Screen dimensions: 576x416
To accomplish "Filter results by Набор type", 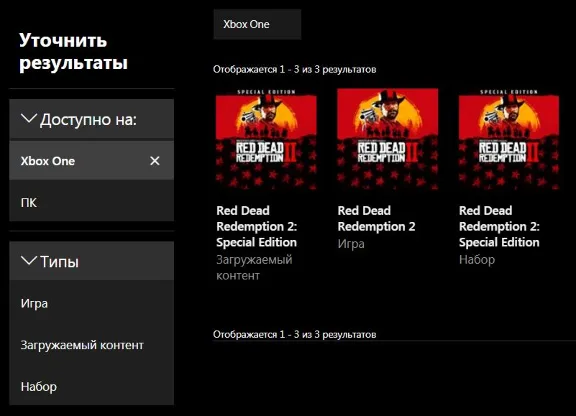I will 91,386.
